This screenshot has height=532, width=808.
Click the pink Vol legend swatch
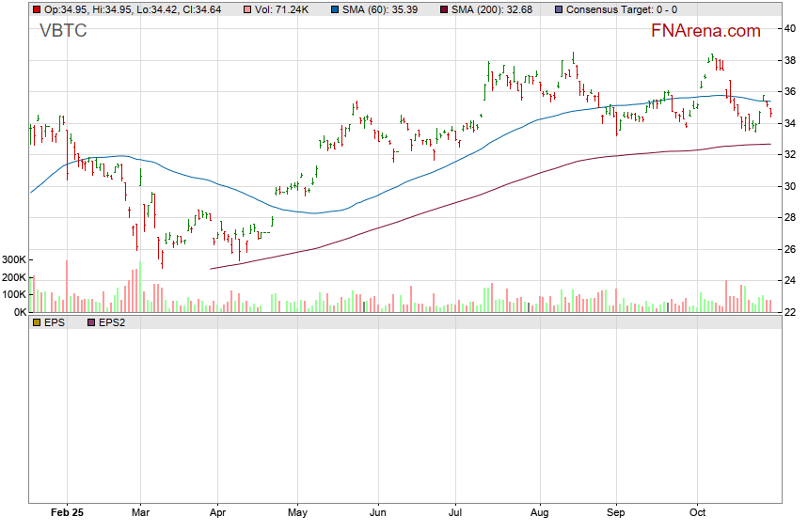pos(248,9)
